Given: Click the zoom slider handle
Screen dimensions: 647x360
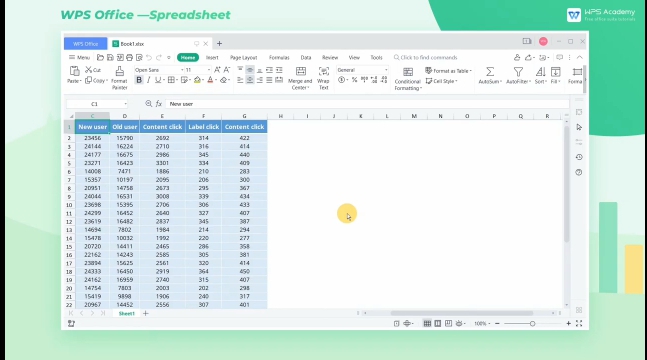Looking at the screenshot, I should [x=532, y=324].
